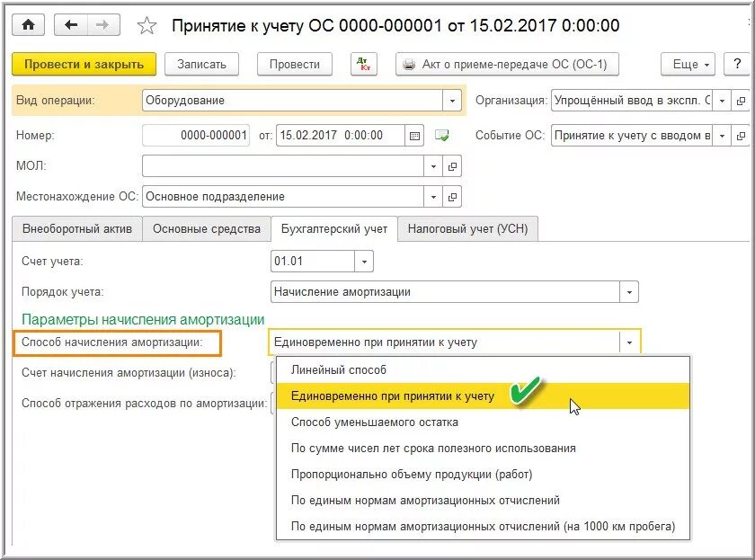Image resolution: width=755 pixels, height=560 pixels.
Task: Navigate back with the left arrow
Action: pos(71,24)
